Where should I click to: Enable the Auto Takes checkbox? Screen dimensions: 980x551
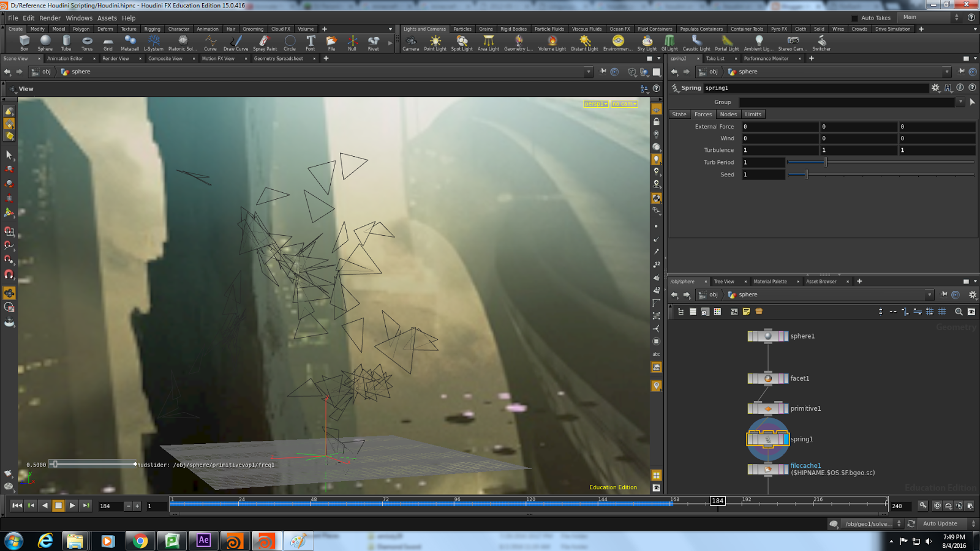tap(855, 18)
